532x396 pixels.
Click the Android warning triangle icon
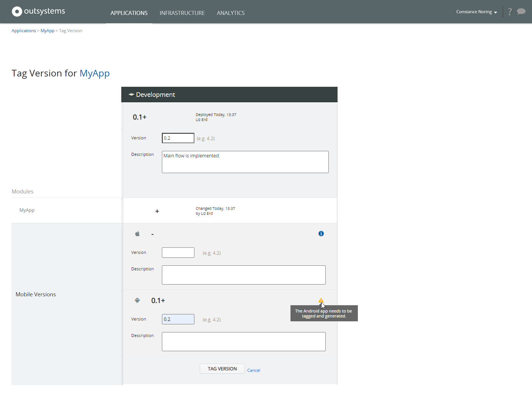point(321,301)
